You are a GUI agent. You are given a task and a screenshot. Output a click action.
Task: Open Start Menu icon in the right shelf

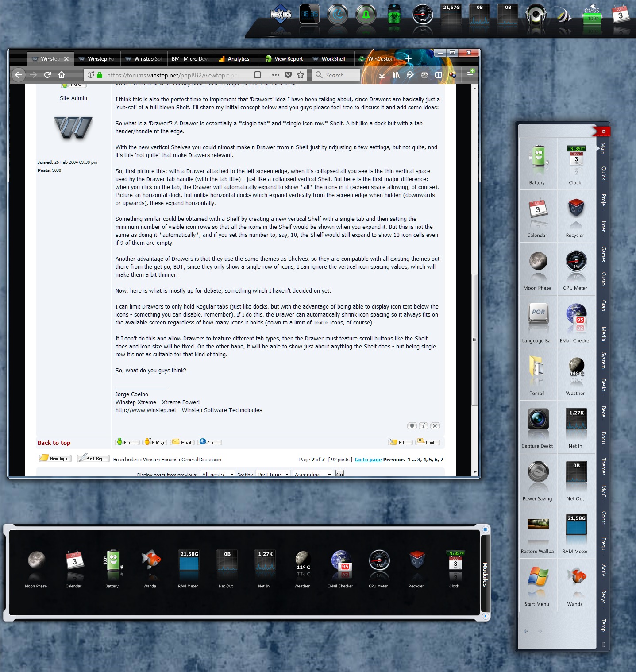pos(538,577)
